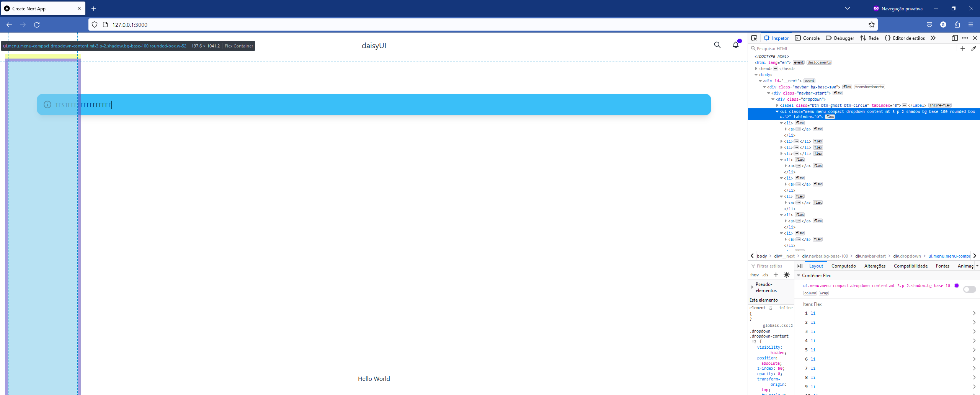980x395 pixels.
Task: Open the Computado tab in the sidebar
Action: 844,266
